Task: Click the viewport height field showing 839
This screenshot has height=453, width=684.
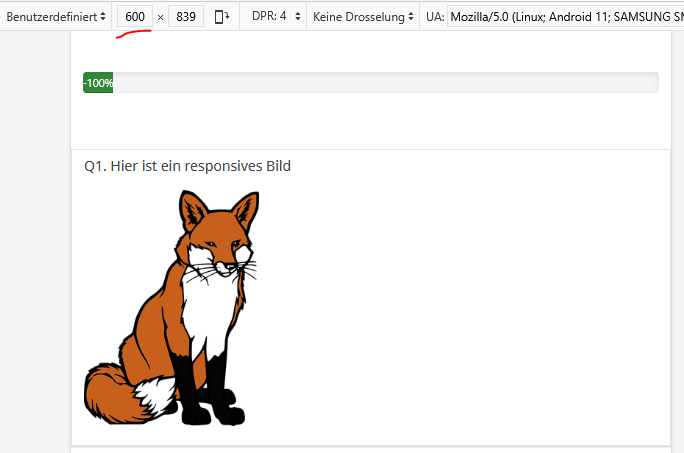Action: (185, 17)
